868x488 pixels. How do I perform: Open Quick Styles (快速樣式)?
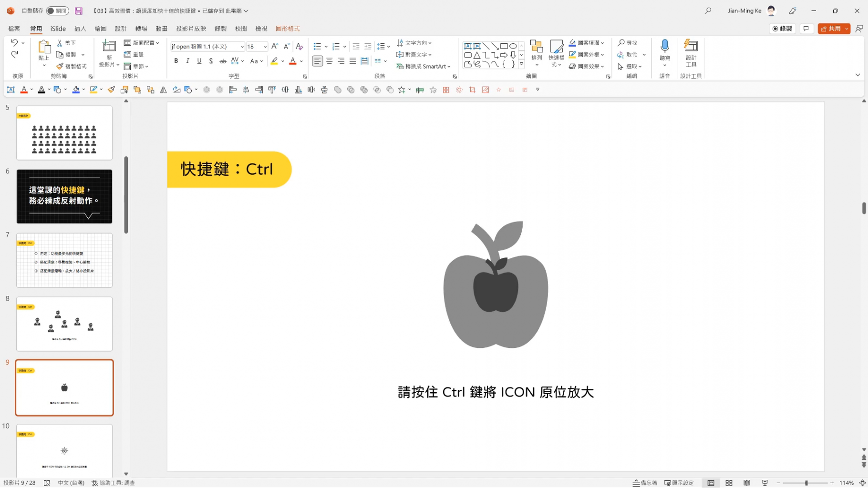[x=556, y=53]
